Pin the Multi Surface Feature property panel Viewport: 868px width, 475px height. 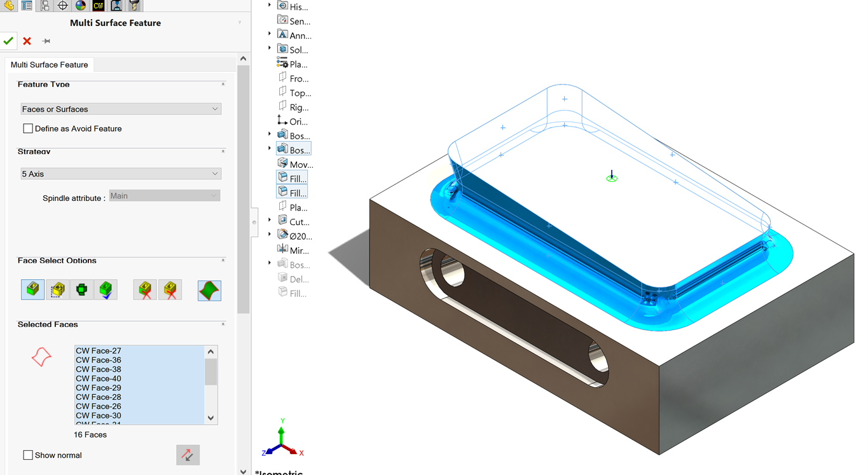tap(45, 41)
